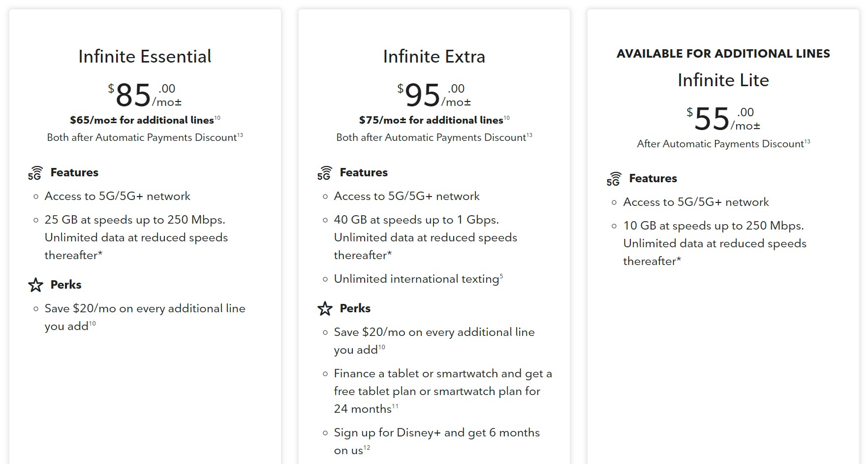Viewport: 868px width, 464px height.
Task: Click footnote 13 under Infinite Lite price
Action: tap(807, 141)
